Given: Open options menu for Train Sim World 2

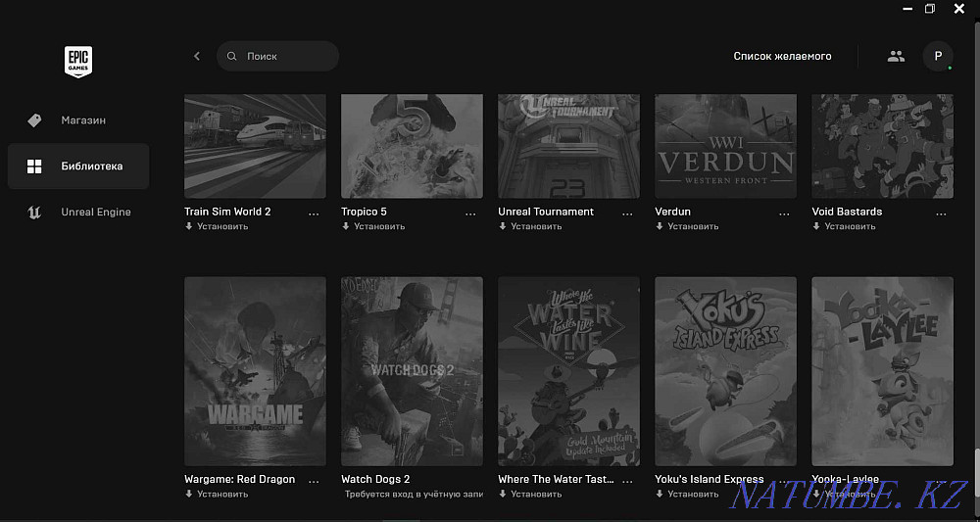Looking at the screenshot, I should tap(314, 213).
